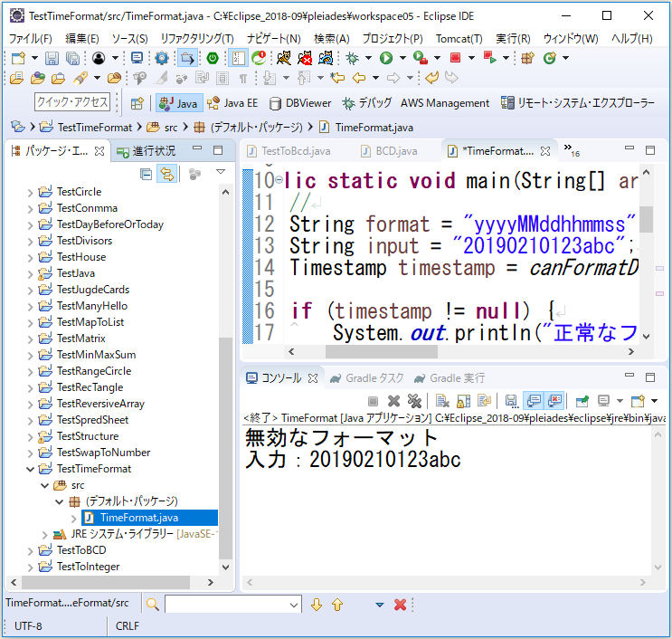Click the New wizard icon in toolbar

(18, 58)
